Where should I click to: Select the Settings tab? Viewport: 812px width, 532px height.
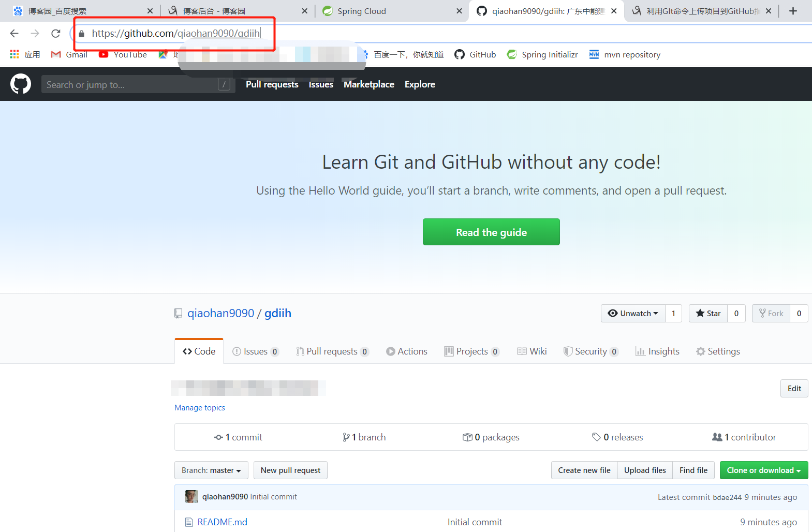(718, 351)
